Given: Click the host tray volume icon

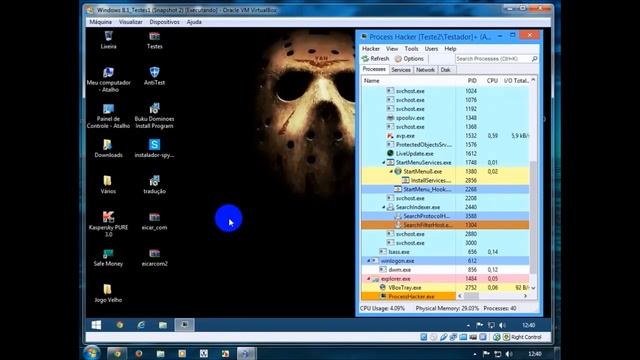Looking at the screenshot, I should (x=509, y=354).
